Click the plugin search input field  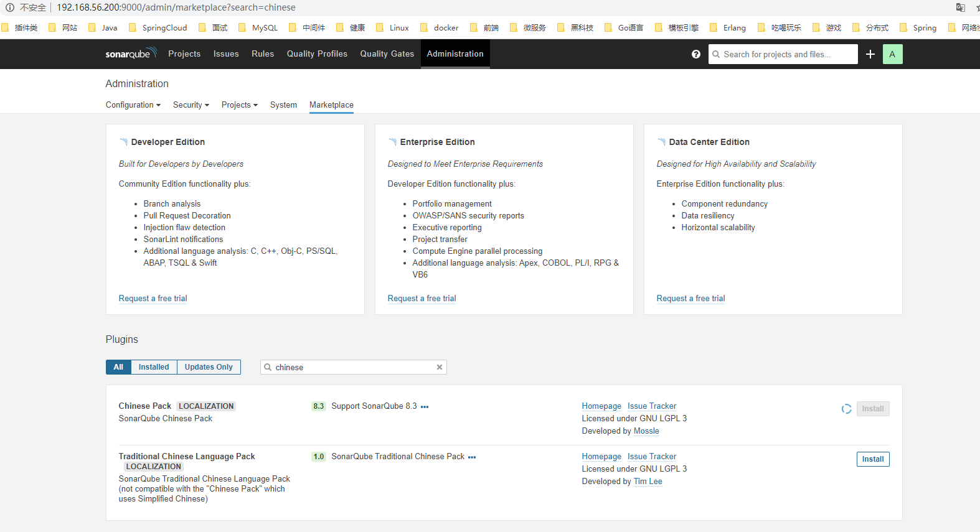point(354,367)
